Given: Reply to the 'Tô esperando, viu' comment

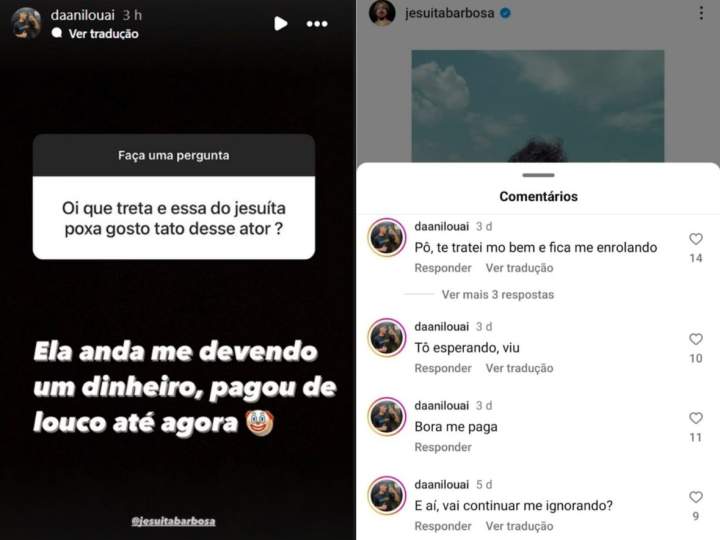Looking at the screenshot, I should point(443,368).
